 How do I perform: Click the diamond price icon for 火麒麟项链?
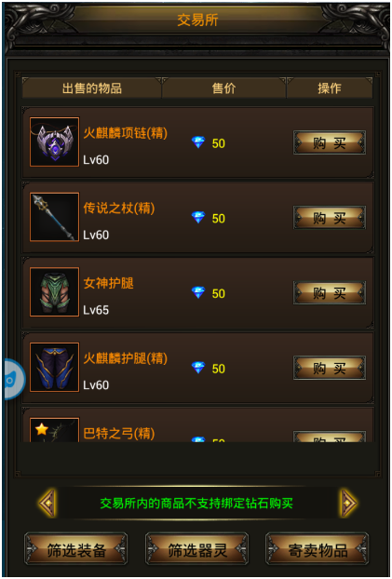(198, 142)
